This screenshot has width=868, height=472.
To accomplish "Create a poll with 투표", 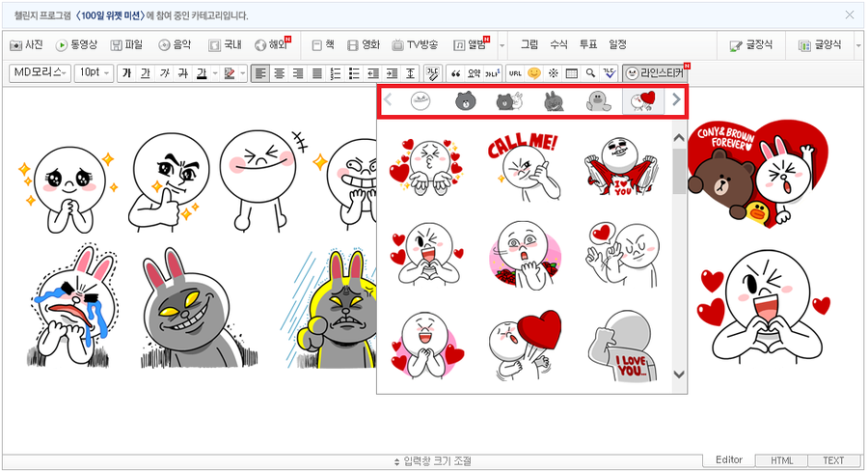I will pos(588,44).
